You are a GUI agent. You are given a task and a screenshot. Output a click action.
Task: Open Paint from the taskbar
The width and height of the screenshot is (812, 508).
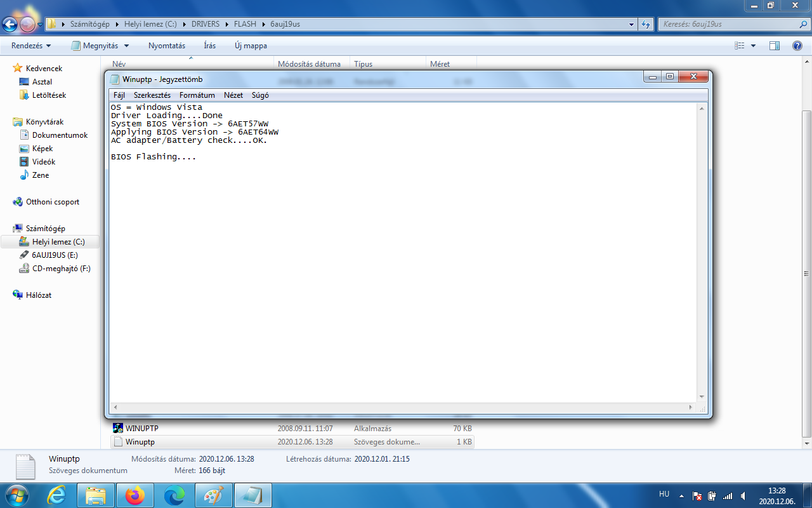(214, 495)
